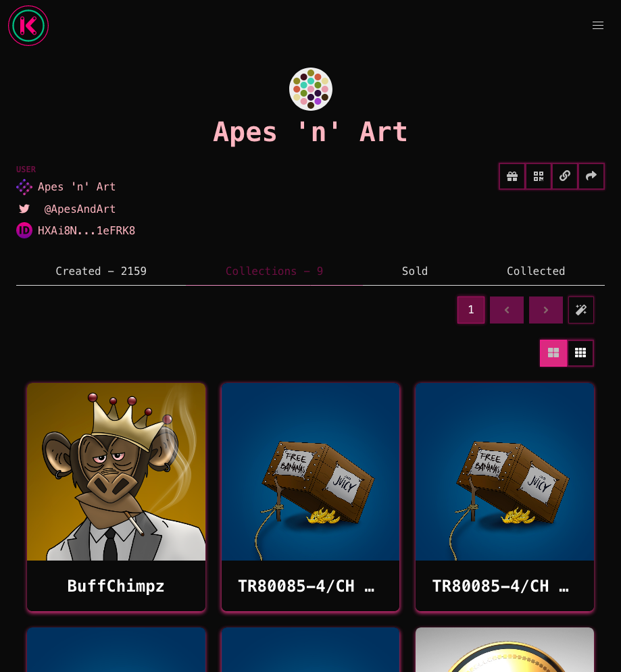
Task: Go to previous page chevron
Action: pyautogui.click(x=507, y=310)
